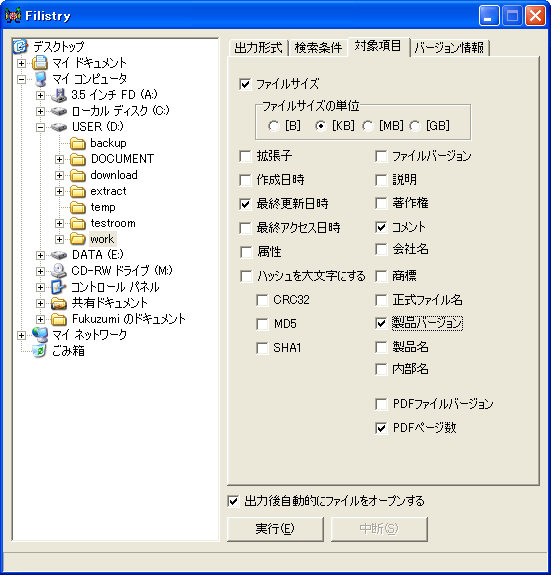551x575 pixels.
Task: Expand the マイ ドキュメント tree node
Action: click(x=21, y=63)
